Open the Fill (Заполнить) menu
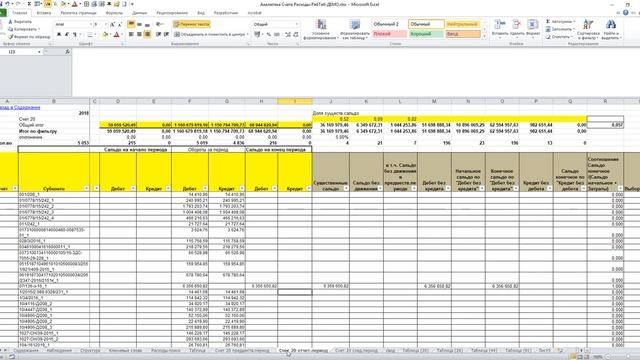 point(560,29)
